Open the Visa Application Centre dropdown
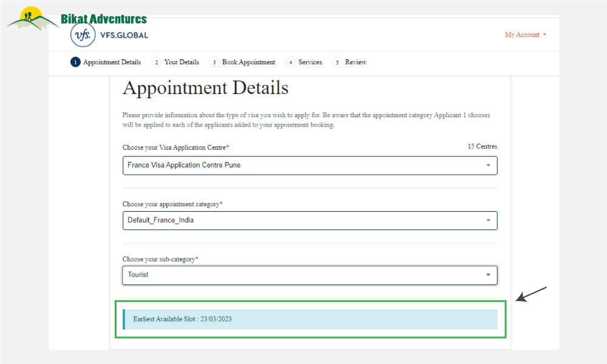The image size is (607, 364). [x=310, y=165]
